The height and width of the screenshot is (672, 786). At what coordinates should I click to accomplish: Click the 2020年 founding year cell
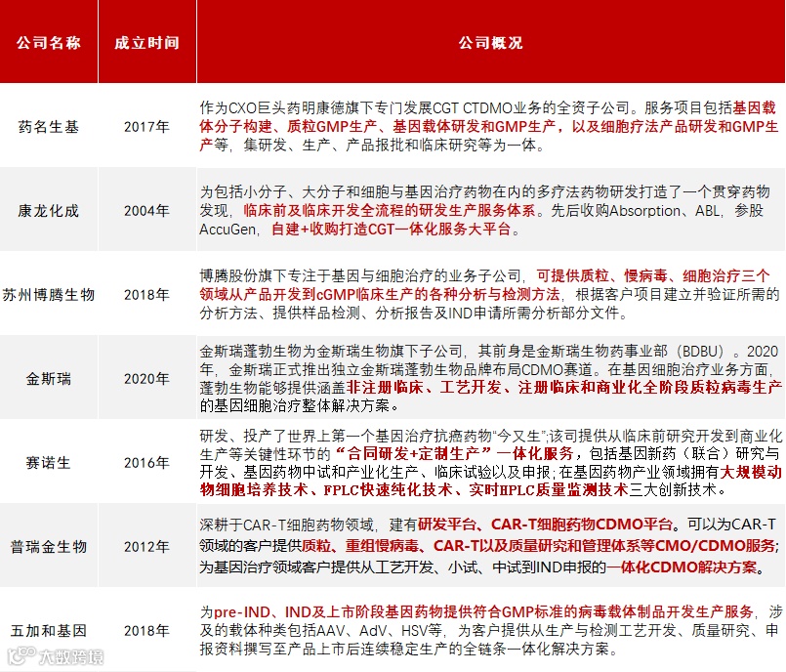[x=146, y=379]
